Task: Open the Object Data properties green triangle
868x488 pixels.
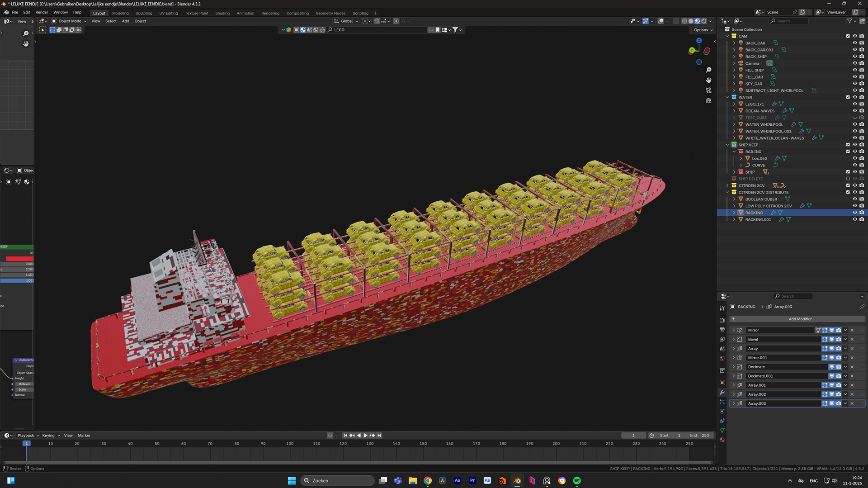Action: click(722, 430)
